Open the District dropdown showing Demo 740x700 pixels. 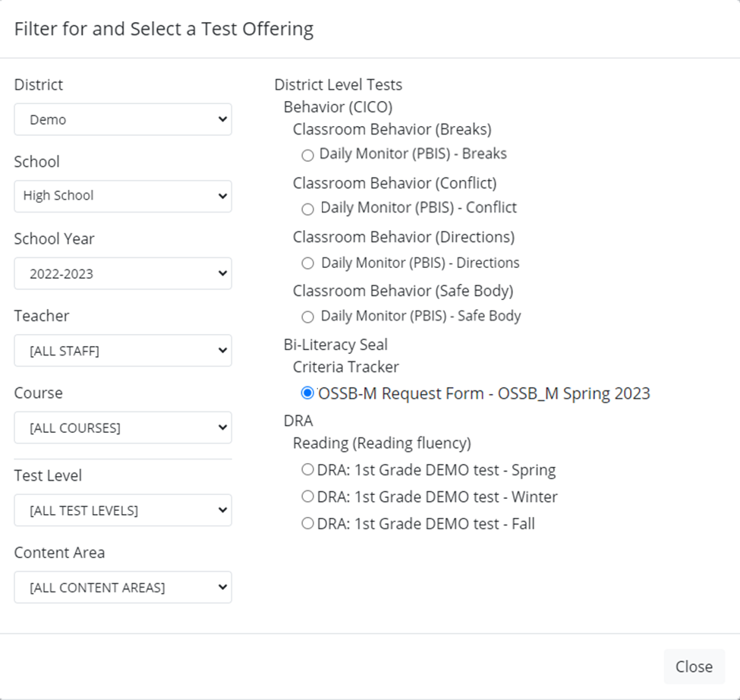coord(123,120)
